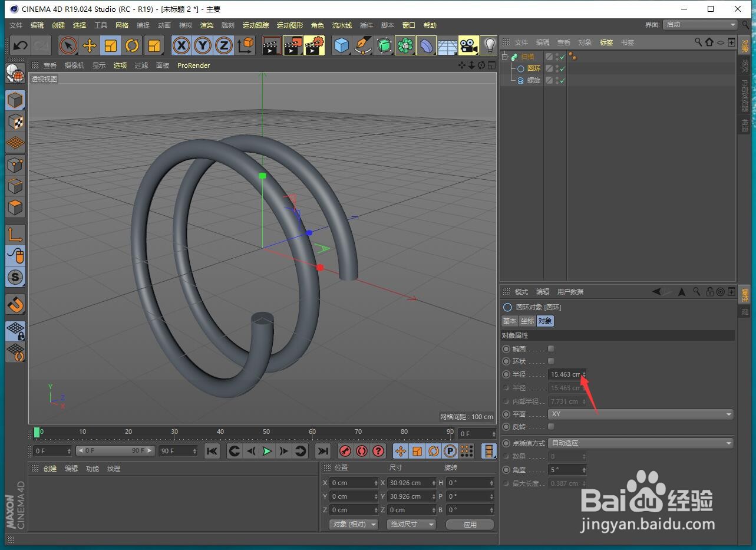Open the deformer bend icon
The width and height of the screenshot is (756, 550).
tap(427, 45)
